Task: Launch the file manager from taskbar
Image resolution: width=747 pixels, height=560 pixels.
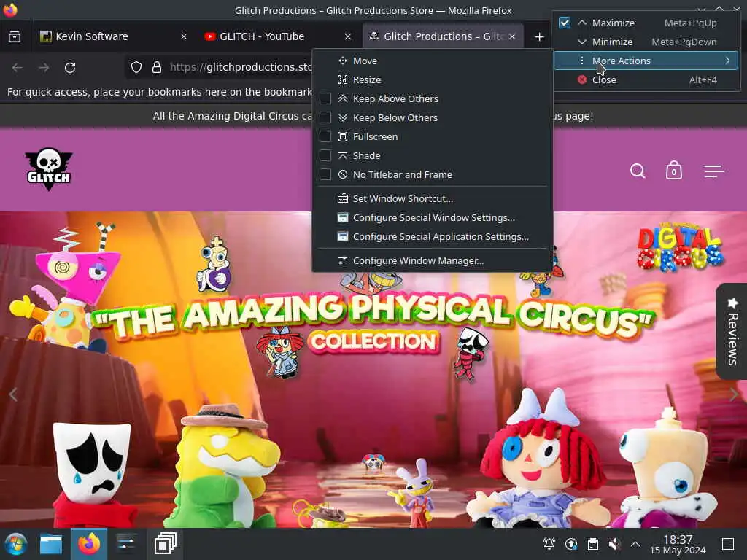Action: click(51, 544)
